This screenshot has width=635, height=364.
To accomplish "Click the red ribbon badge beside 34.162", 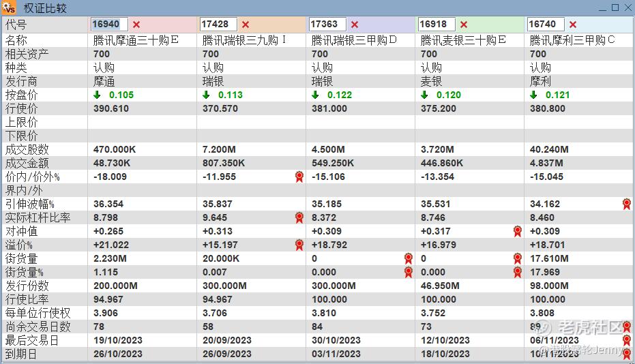I will tap(627, 204).
